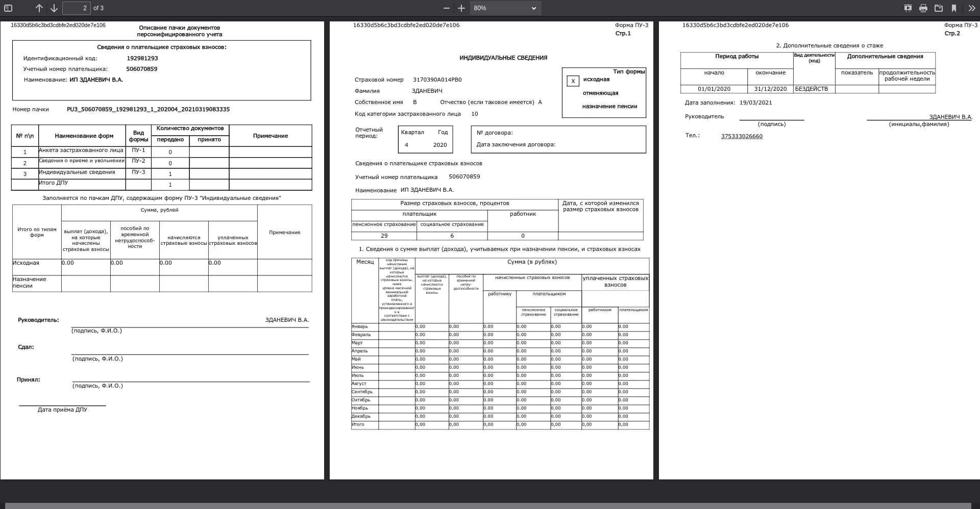Click the 'Принял:' label

[29, 379]
